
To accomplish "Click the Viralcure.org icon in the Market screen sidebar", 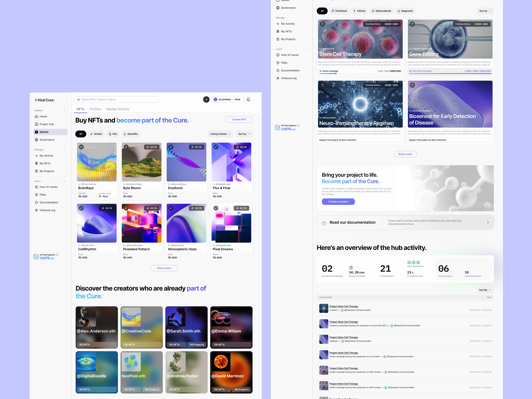I will click(x=37, y=210).
